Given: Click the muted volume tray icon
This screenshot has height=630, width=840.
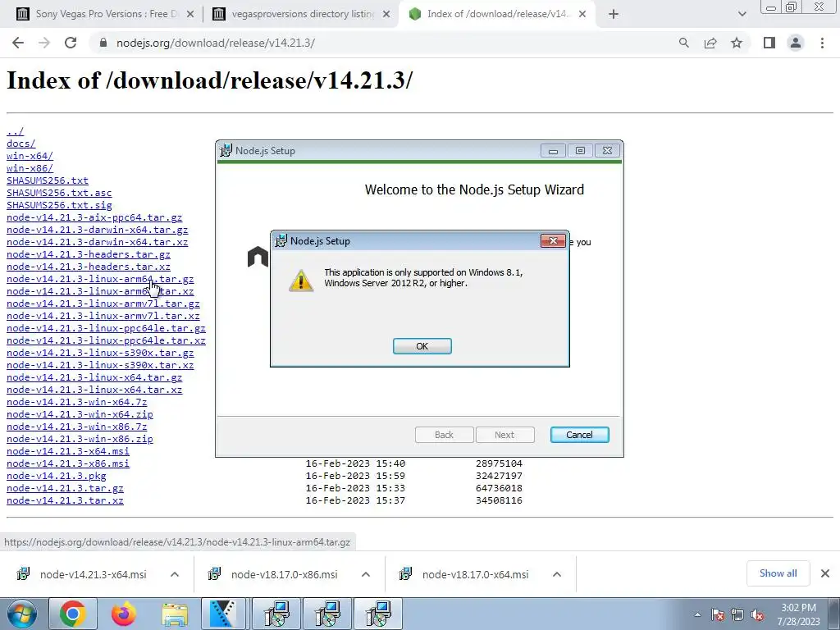Looking at the screenshot, I should point(757,615).
